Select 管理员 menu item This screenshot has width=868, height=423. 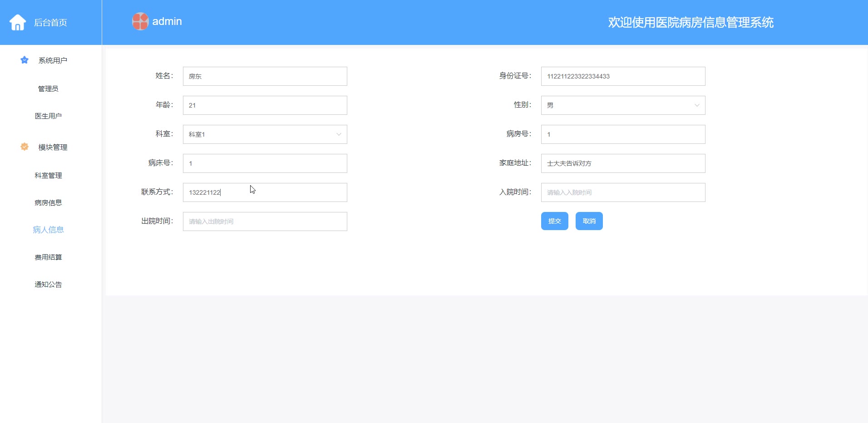[x=48, y=89]
